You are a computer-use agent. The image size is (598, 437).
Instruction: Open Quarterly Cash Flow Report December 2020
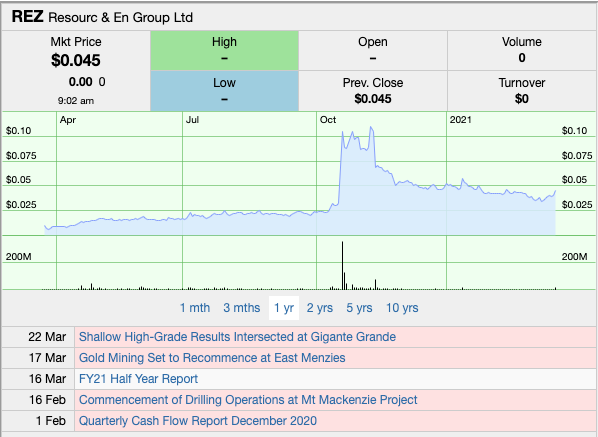198,421
